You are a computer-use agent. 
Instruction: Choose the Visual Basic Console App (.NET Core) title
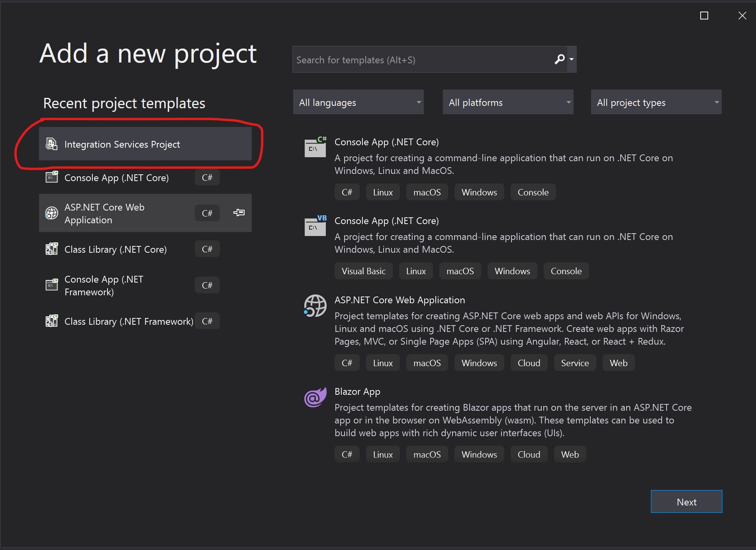click(x=386, y=221)
